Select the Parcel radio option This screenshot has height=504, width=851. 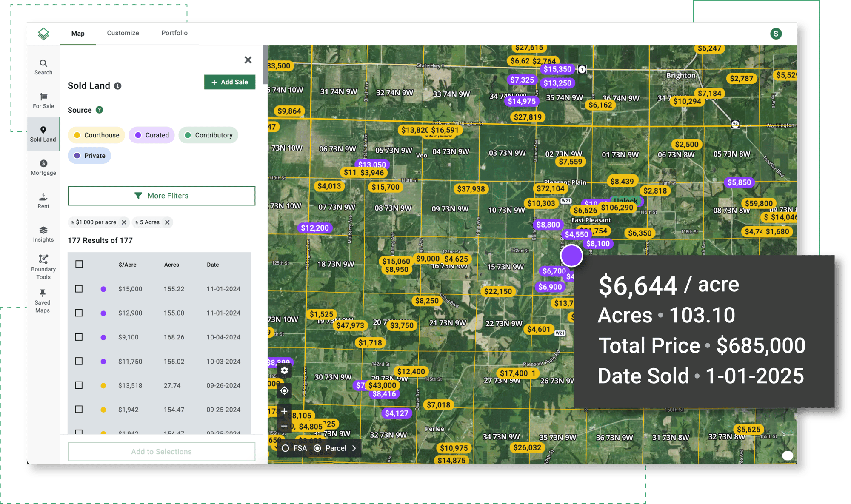click(x=317, y=448)
